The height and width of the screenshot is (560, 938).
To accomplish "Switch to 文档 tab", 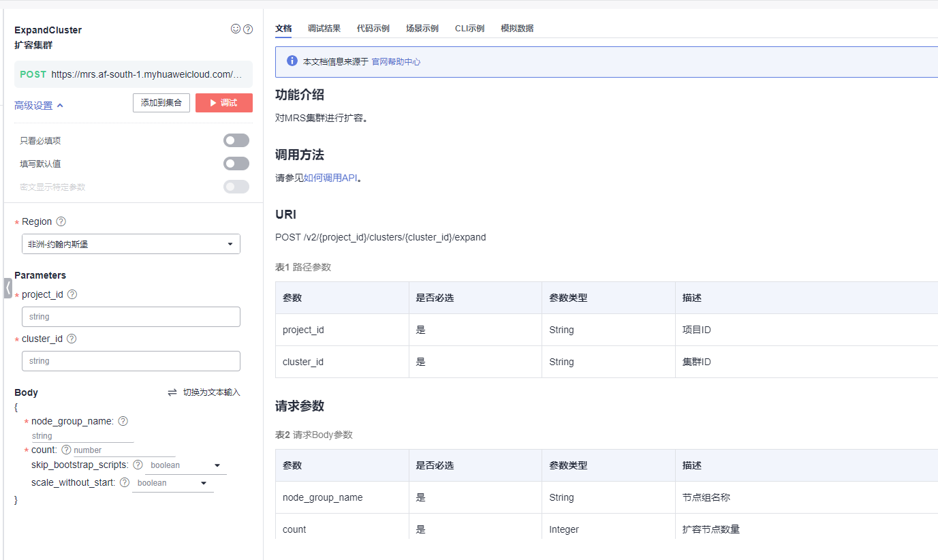I will 283,29.
